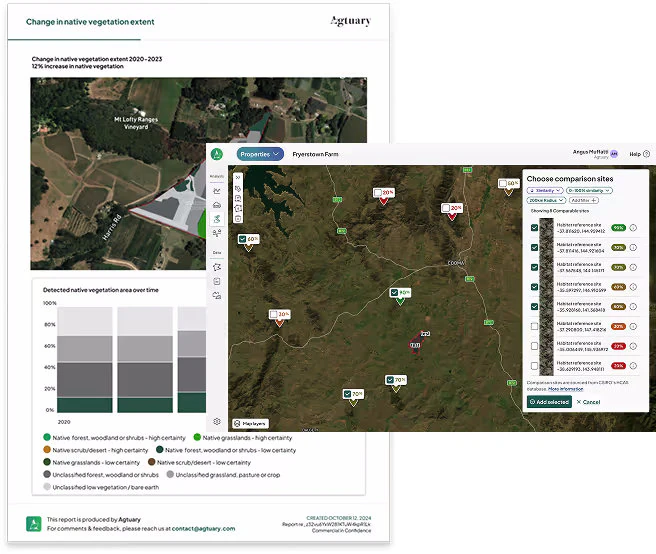Click the contact@agtuary.com link in the report
This screenshot has width=656, height=554.
pyautogui.click(x=203, y=528)
